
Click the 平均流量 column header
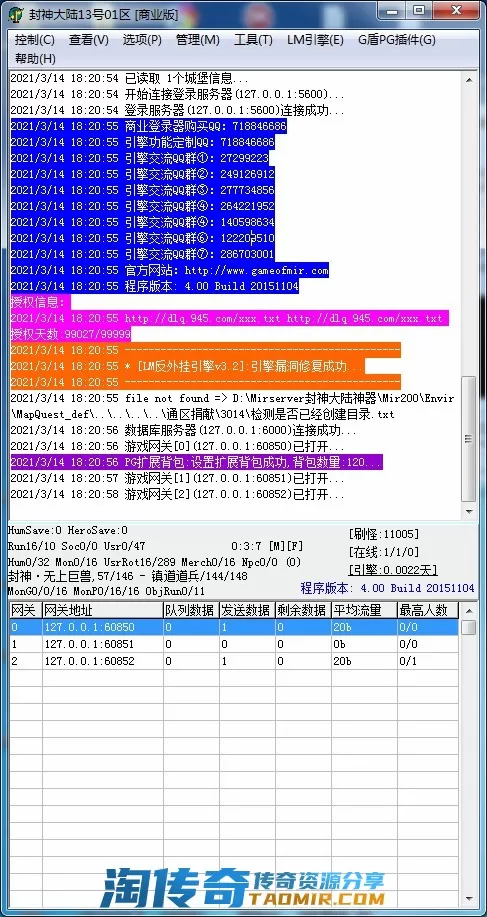click(x=364, y=611)
